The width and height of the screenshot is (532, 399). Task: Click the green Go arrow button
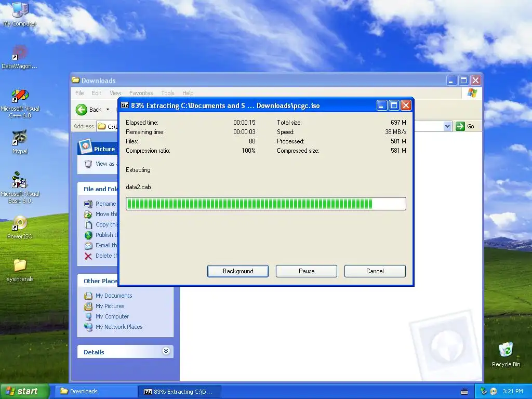click(460, 126)
